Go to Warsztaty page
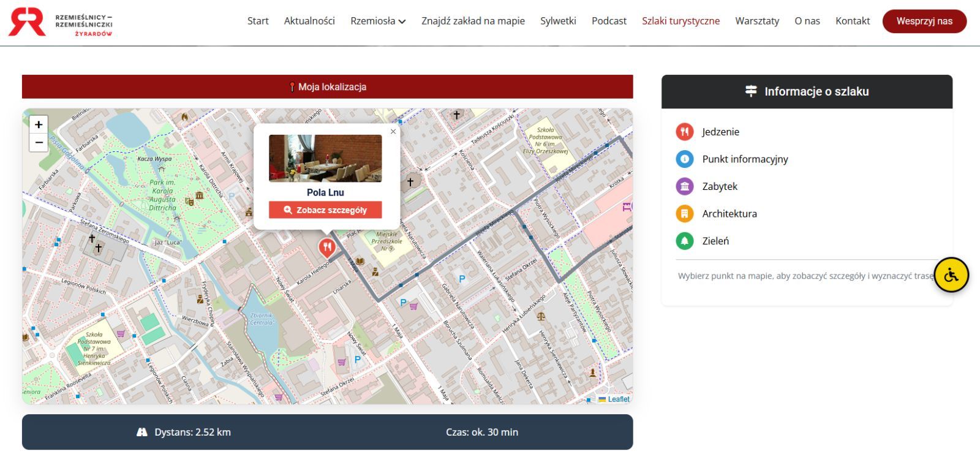980x473 pixels. click(x=757, y=21)
